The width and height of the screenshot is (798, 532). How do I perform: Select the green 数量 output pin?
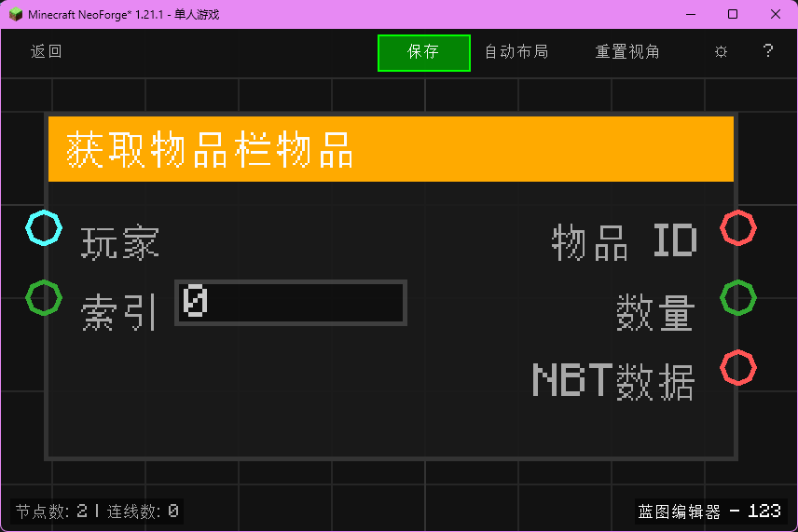[738, 297]
